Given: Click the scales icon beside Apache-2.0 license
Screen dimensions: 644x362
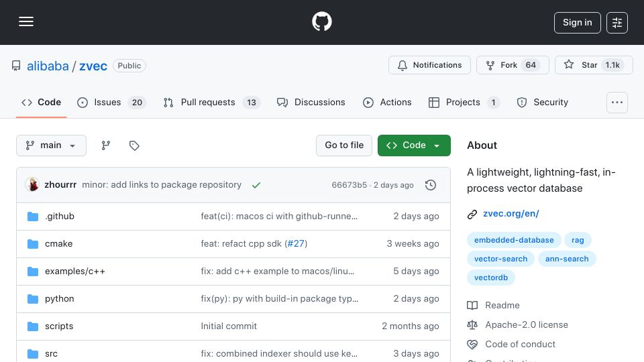Looking at the screenshot, I should point(472,325).
